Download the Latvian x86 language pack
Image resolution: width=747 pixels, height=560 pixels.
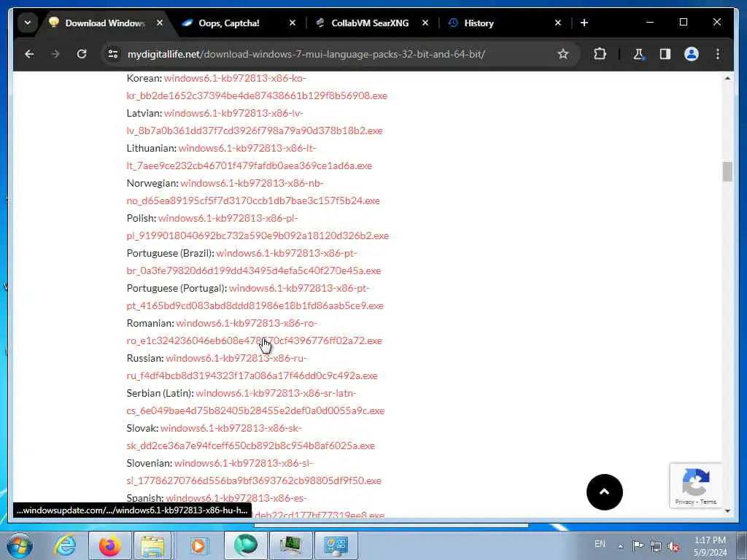tap(255, 122)
